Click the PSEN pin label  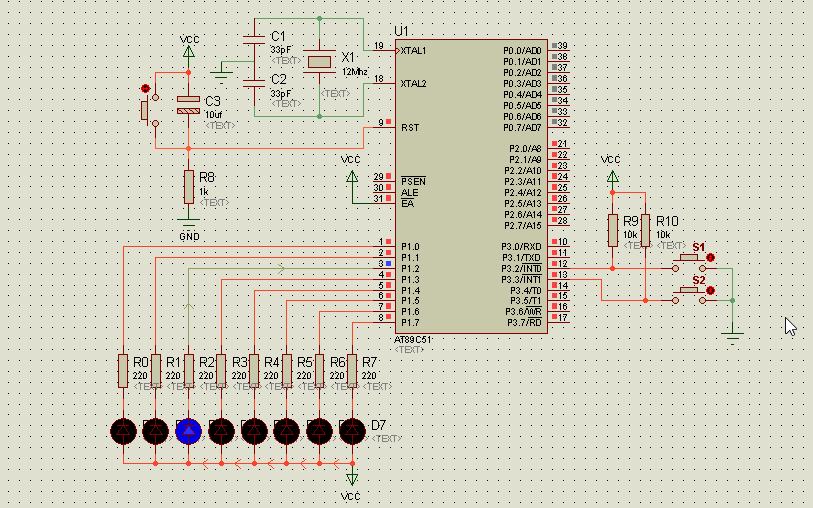413,181
